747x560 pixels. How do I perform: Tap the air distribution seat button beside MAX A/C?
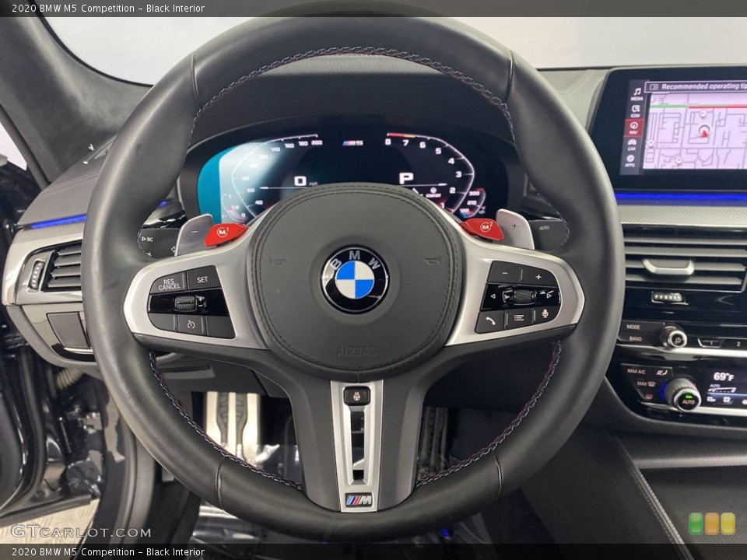point(662,373)
